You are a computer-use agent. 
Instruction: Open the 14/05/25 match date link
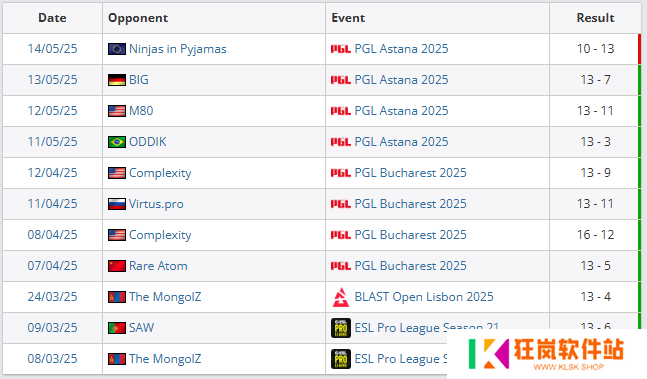(52, 49)
